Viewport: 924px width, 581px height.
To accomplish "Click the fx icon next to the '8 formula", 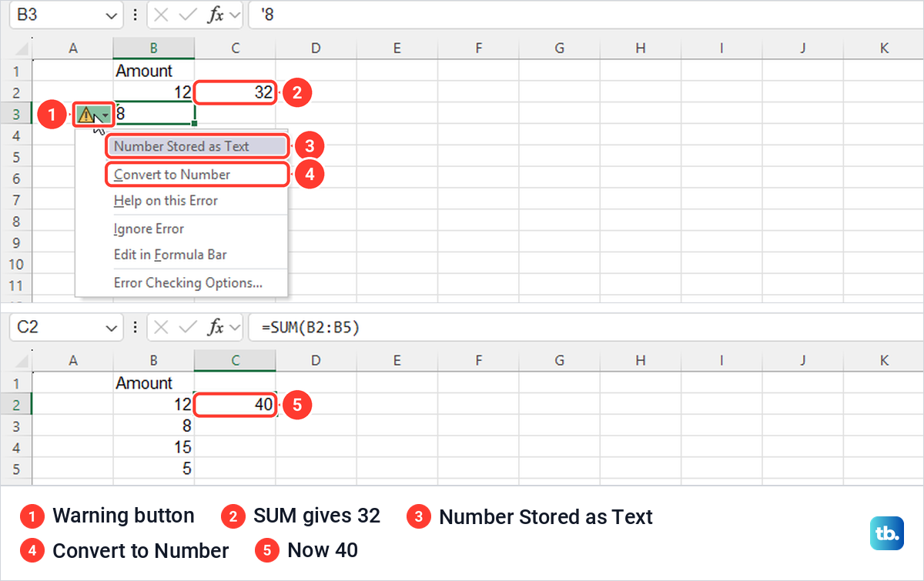I will click(x=216, y=15).
